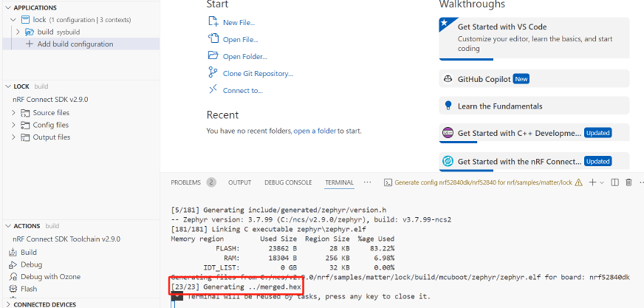Click the Debug action icon
The image size is (644, 308).
click(x=13, y=264)
